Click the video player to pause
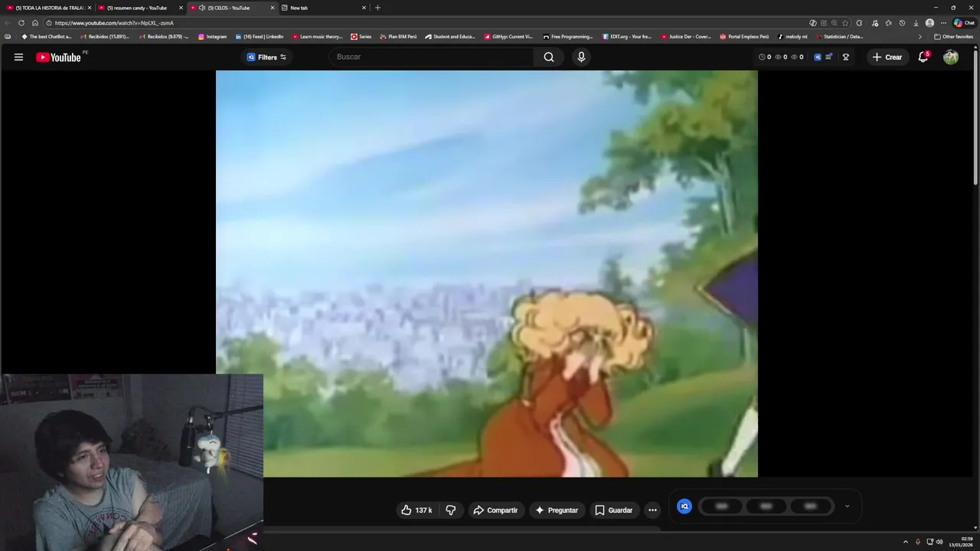Screen dimensions: 980x551 tap(487, 273)
